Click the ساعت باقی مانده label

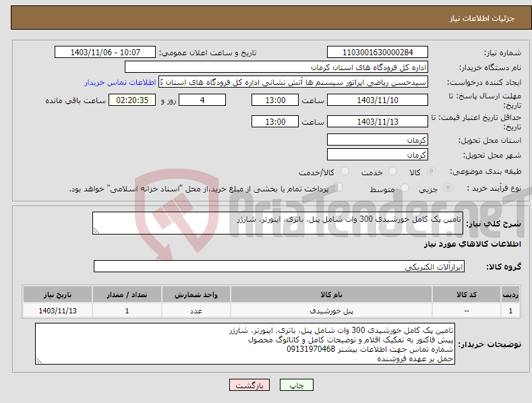76,101
